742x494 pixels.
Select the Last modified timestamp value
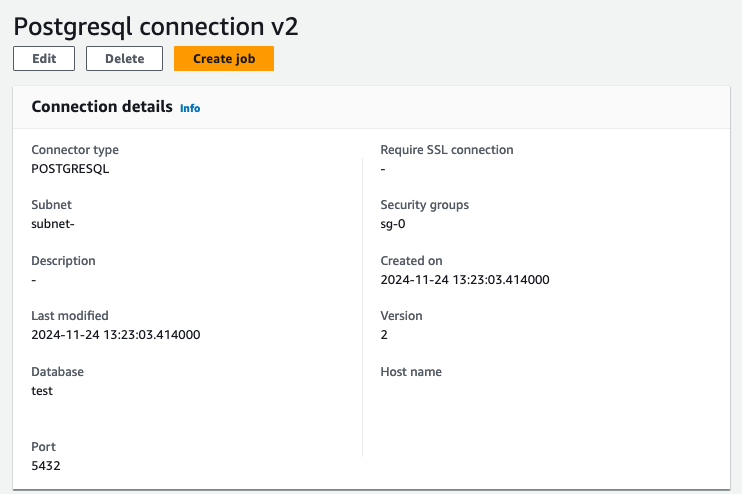pos(116,335)
